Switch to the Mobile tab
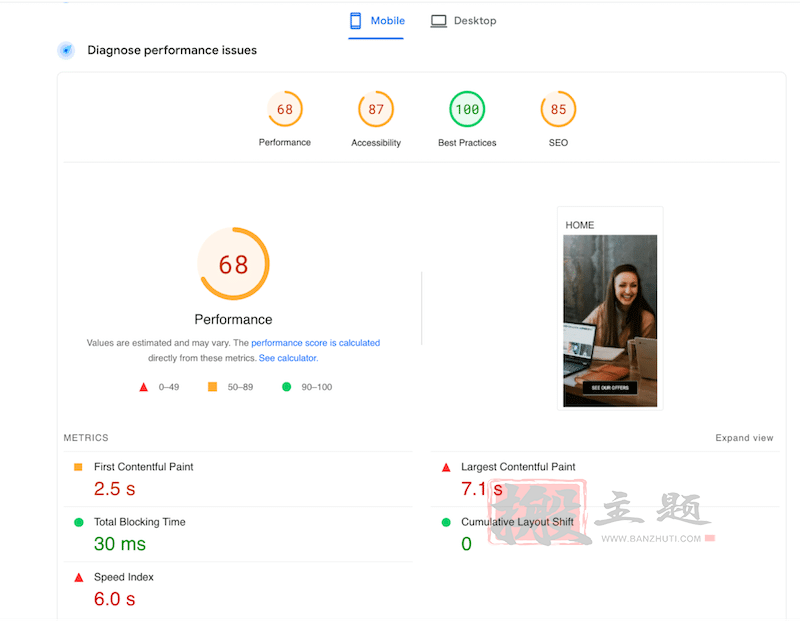 point(377,21)
